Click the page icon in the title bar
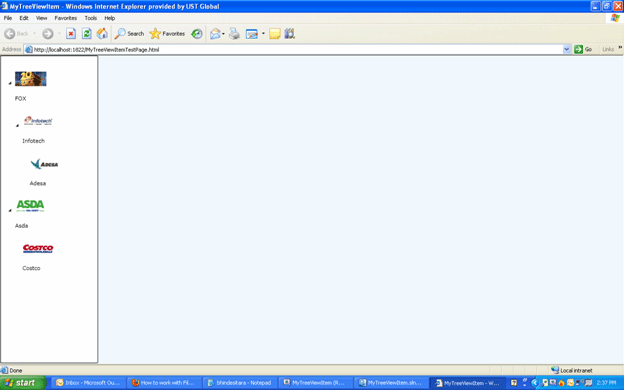Image resolution: width=624 pixels, height=390 pixels. point(4,6)
